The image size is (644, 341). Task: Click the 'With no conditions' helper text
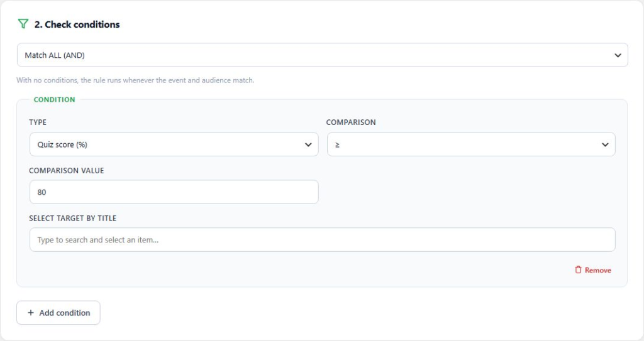pyautogui.click(x=135, y=80)
